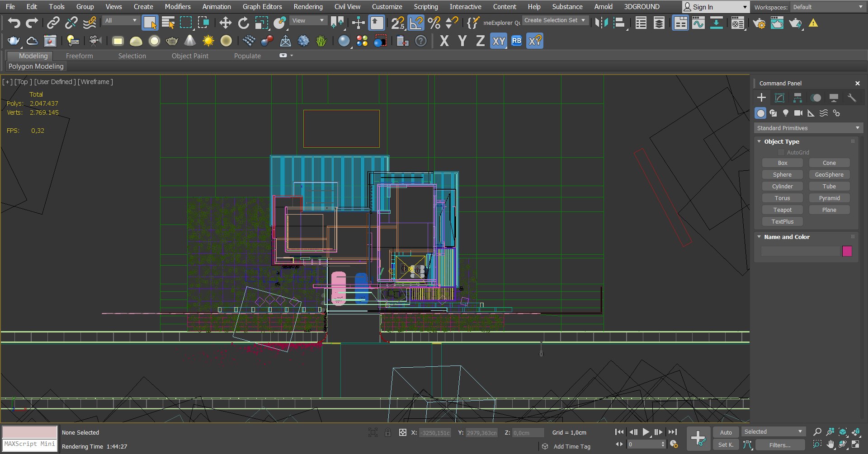Click the Undo arrow icon
Viewport: 868px width, 454px height.
pyautogui.click(x=14, y=23)
